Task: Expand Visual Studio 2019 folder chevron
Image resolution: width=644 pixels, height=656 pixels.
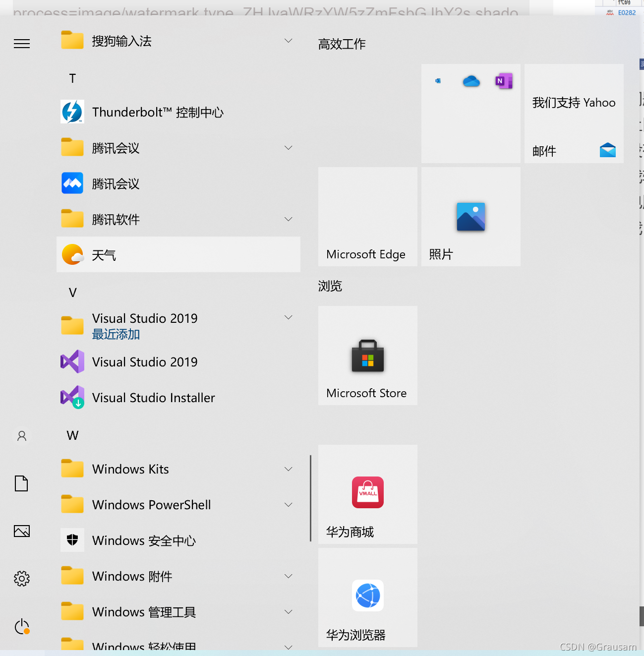Action: coord(288,317)
